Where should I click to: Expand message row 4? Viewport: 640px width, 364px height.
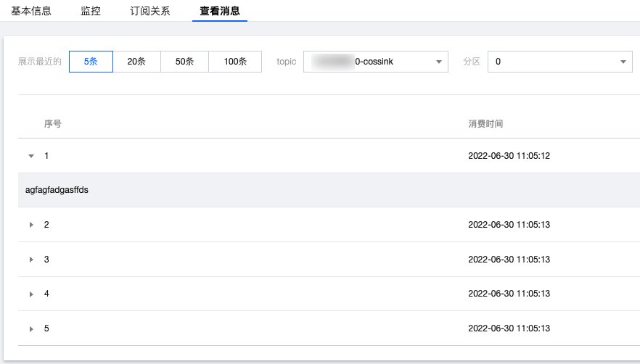pos(31,294)
